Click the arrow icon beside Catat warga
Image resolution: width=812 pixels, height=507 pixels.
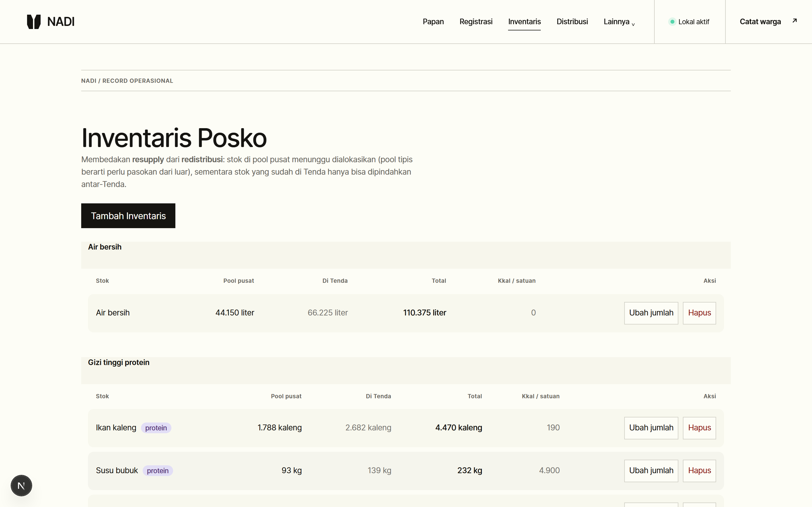[795, 21]
